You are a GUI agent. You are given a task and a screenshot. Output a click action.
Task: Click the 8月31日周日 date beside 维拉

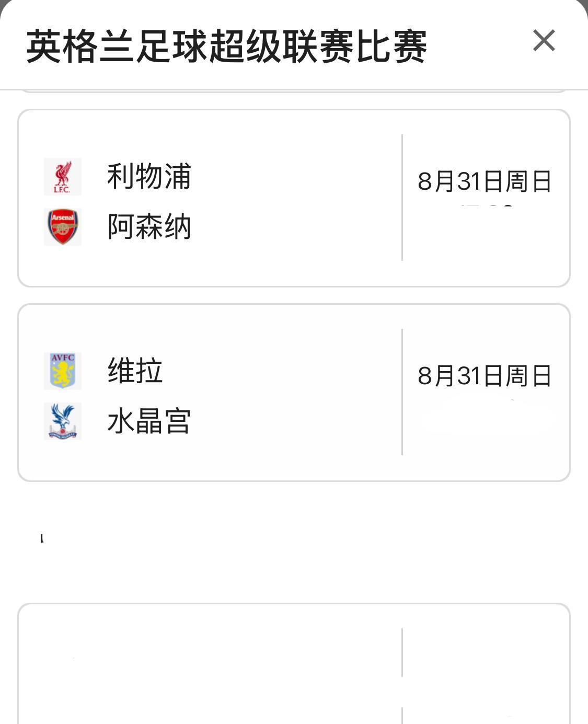[484, 376]
